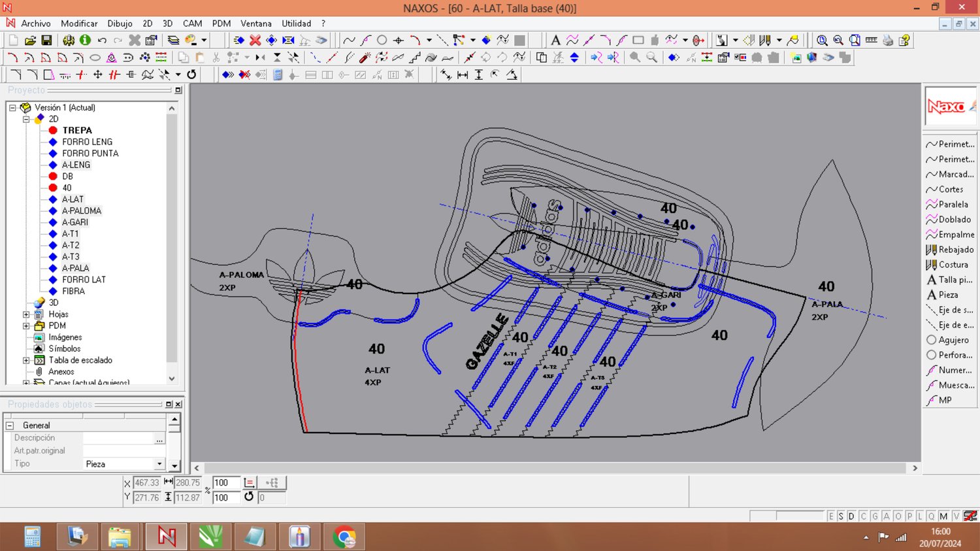Toggle the C status indicator
Screen dimensions: 980x551
point(863,516)
